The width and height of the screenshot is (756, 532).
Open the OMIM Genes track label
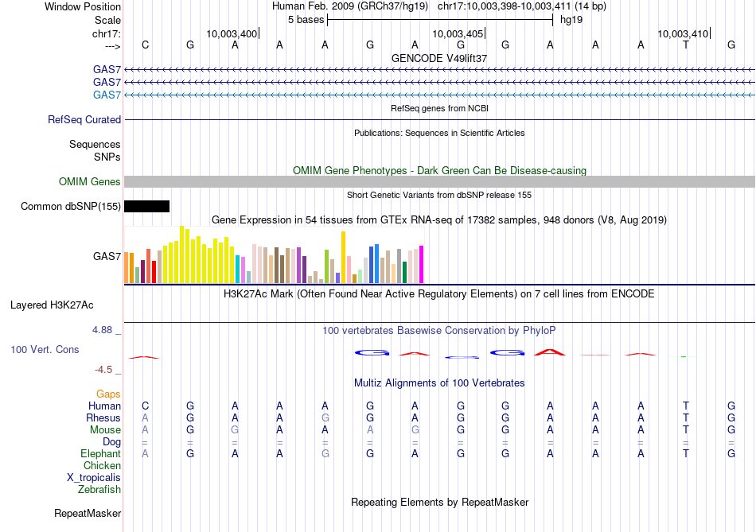pos(90,181)
